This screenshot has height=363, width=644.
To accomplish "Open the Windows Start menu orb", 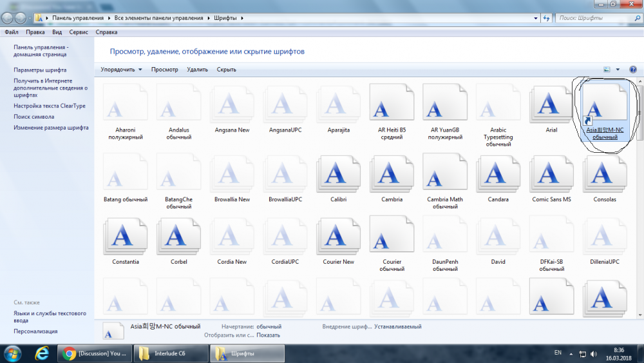I will tap(13, 353).
